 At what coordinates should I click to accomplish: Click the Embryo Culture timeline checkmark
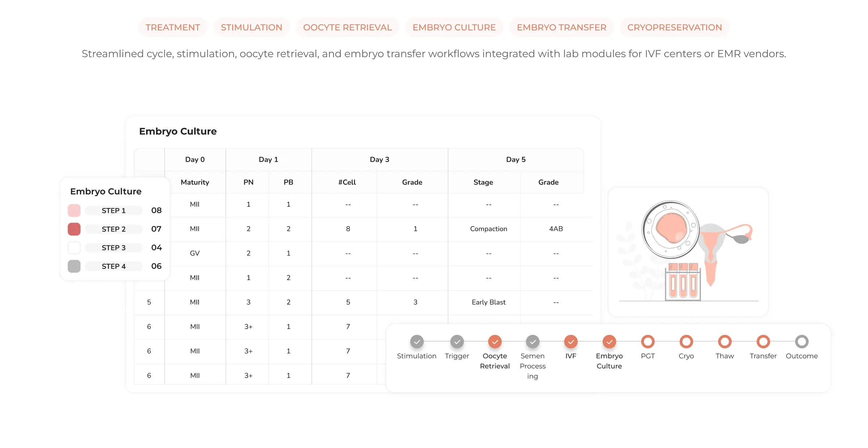609,341
